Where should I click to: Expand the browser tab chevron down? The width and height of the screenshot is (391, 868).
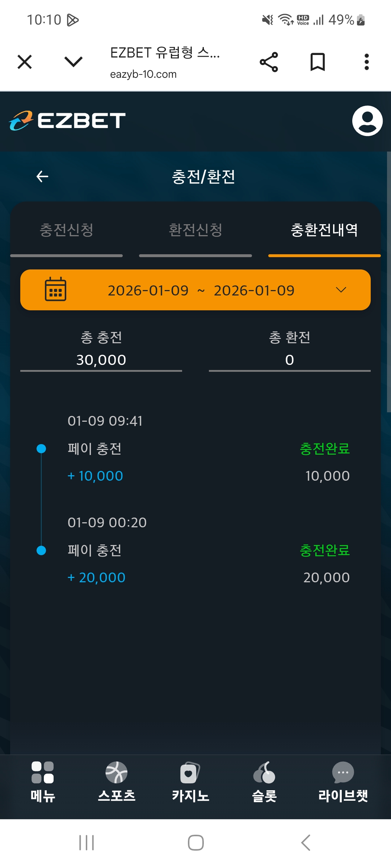73,61
